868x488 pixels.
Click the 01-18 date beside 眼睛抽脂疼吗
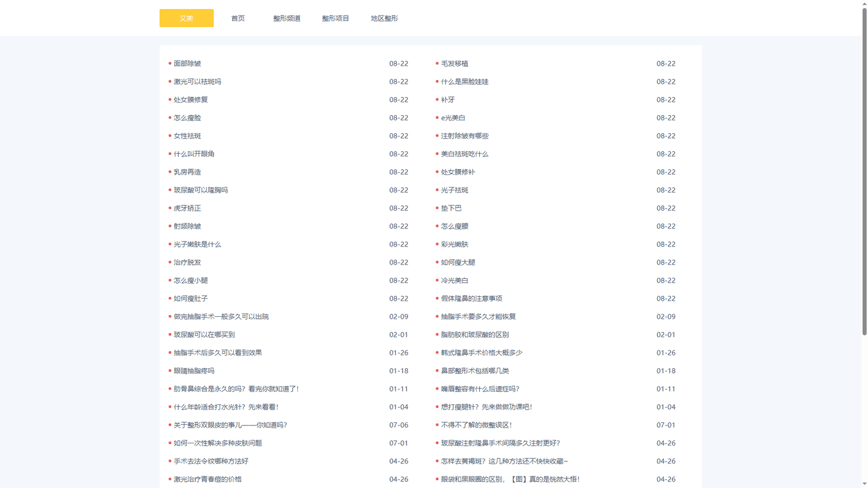point(398,371)
